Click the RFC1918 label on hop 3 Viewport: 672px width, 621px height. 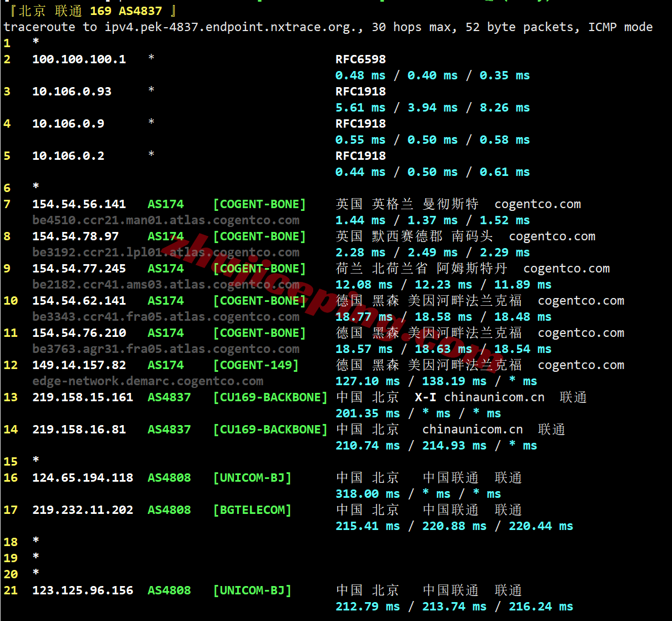pyautogui.click(x=360, y=92)
